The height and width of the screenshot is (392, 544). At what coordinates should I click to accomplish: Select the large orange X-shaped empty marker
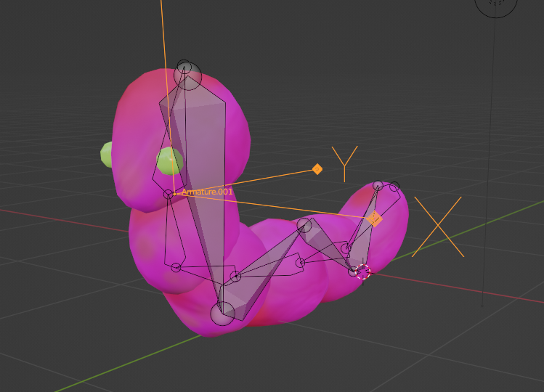[437, 226]
